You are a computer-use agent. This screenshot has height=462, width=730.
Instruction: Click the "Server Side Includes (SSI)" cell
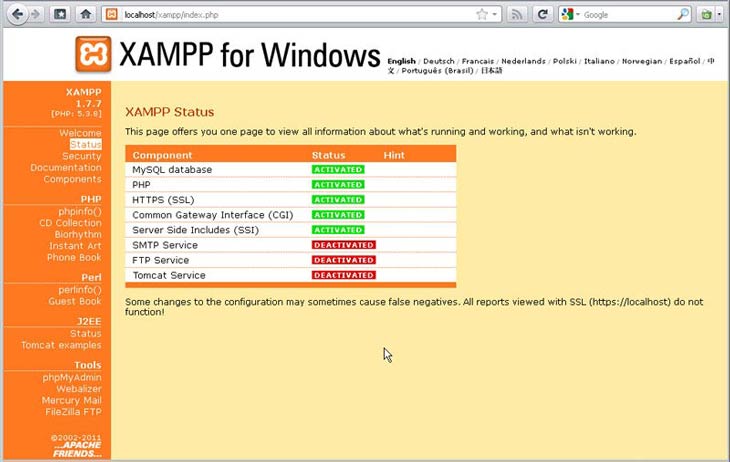pyautogui.click(x=196, y=230)
